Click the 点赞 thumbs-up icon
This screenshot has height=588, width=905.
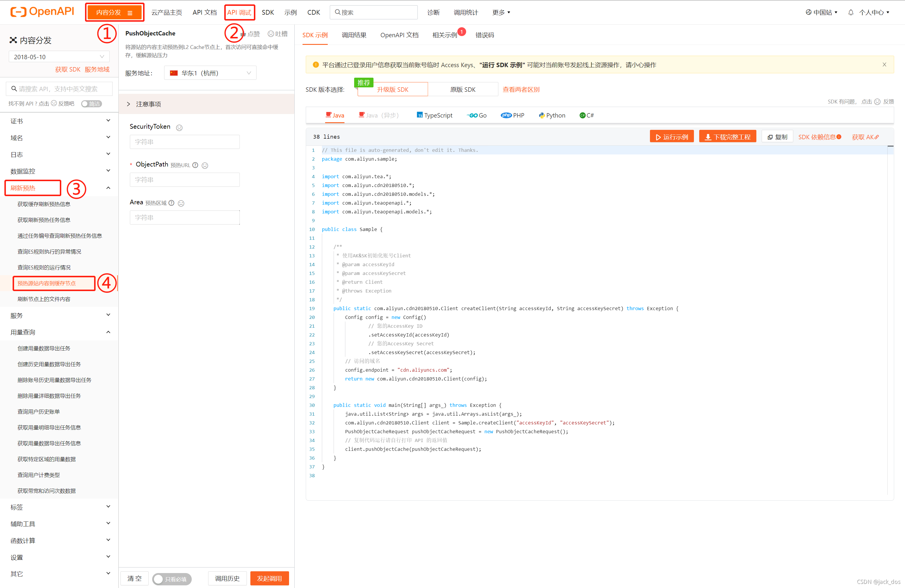click(243, 34)
